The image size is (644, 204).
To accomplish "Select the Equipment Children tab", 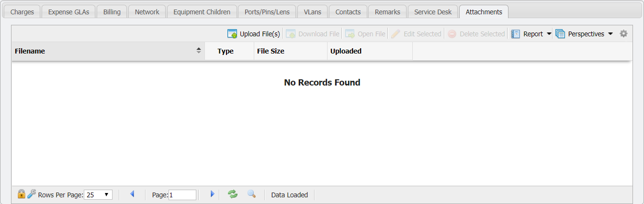I will click(x=202, y=12).
